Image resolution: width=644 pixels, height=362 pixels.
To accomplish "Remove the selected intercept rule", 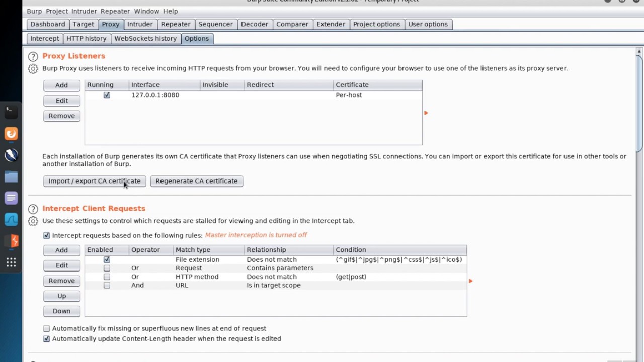I will tap(61, 281).
